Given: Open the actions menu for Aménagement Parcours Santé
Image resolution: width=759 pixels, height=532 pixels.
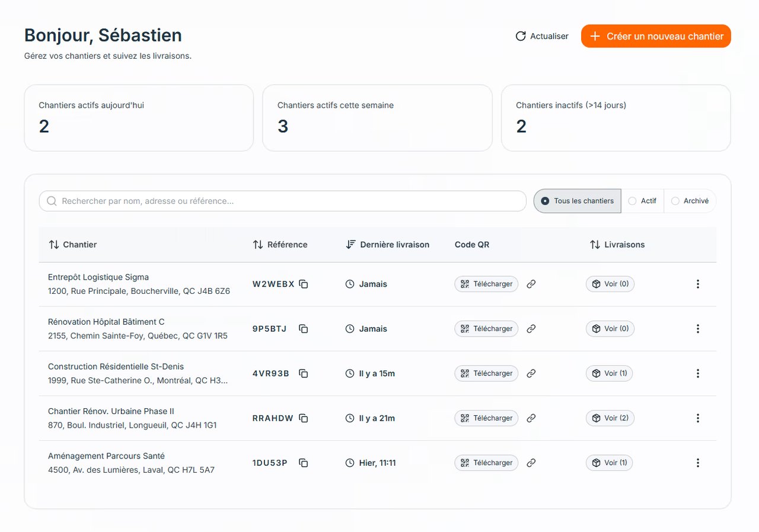Looking at the screenshot, I should pyautogui.click(x=698, y=463).
